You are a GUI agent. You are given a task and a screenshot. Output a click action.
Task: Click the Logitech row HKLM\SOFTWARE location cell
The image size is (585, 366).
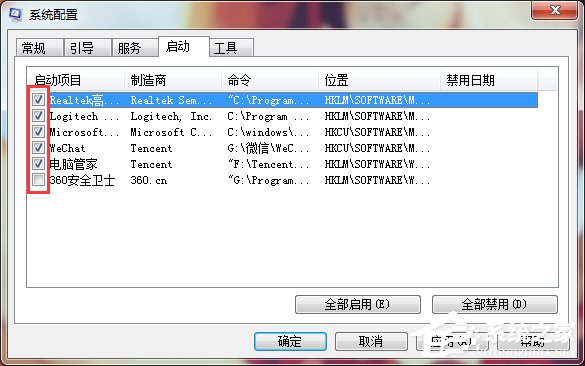(377, 116)
